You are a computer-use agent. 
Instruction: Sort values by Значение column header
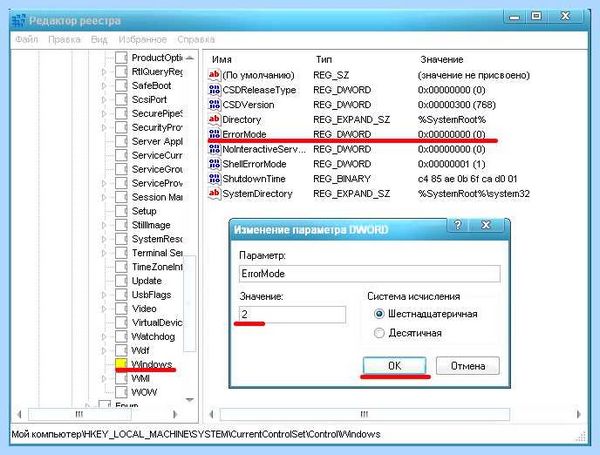point(442,60)
